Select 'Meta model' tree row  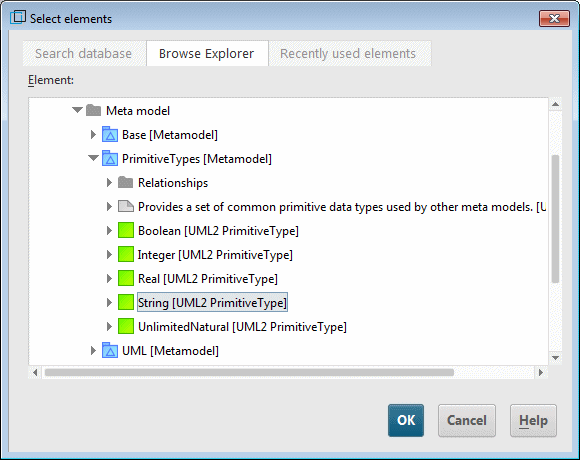click(138, 111)
